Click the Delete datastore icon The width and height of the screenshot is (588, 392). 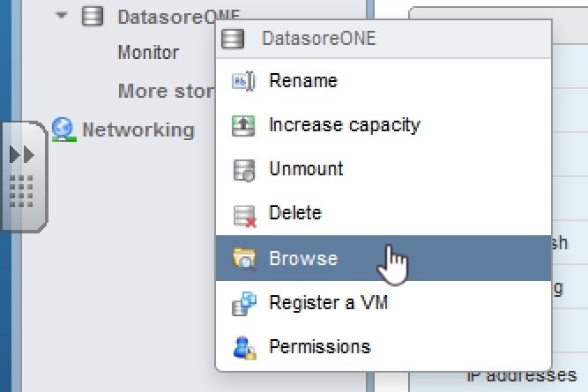242,214
